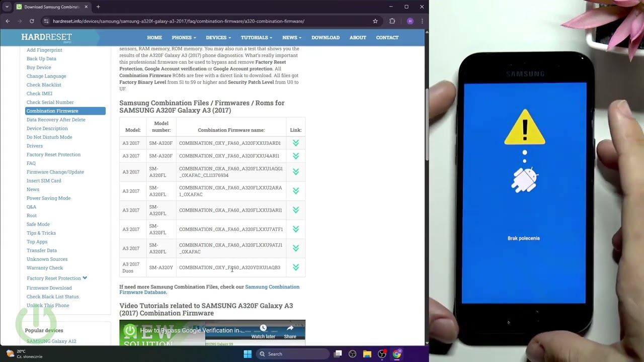Screen dimensions: 644x362
Task: Open Samsung Combination Firmware Database link
Action: coord(209,290)
